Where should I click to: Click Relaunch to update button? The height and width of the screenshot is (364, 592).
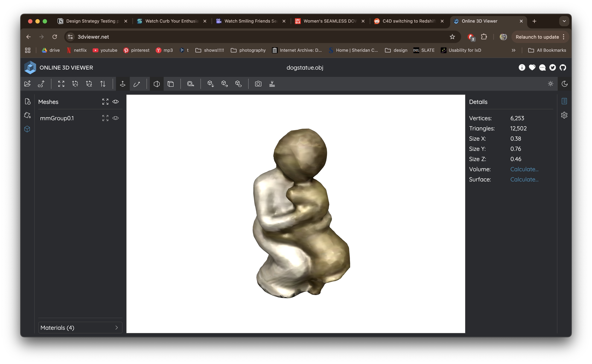click(x=537, y=37)
